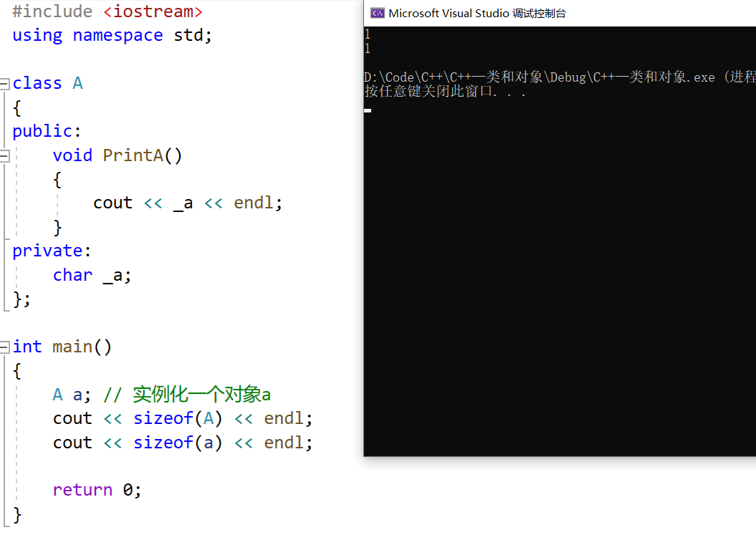Click the 'A a;' object instantiation
Viewport: 756px width, 535px height.
click(72, 395)
